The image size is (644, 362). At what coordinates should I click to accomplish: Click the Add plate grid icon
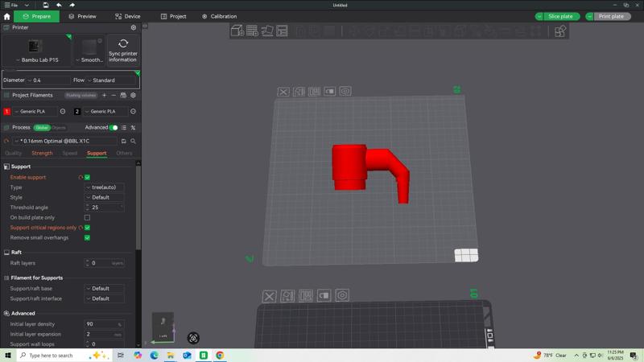[252, 31]
